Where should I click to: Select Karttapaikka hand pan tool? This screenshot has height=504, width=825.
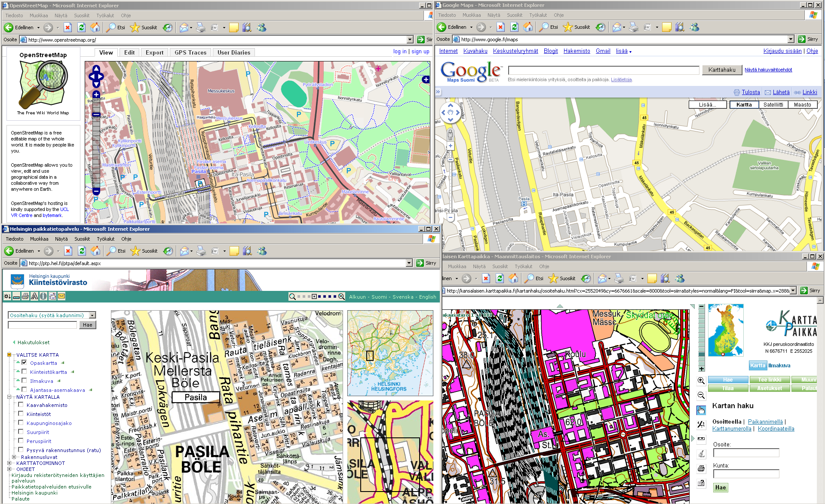[x=701, y=410]
